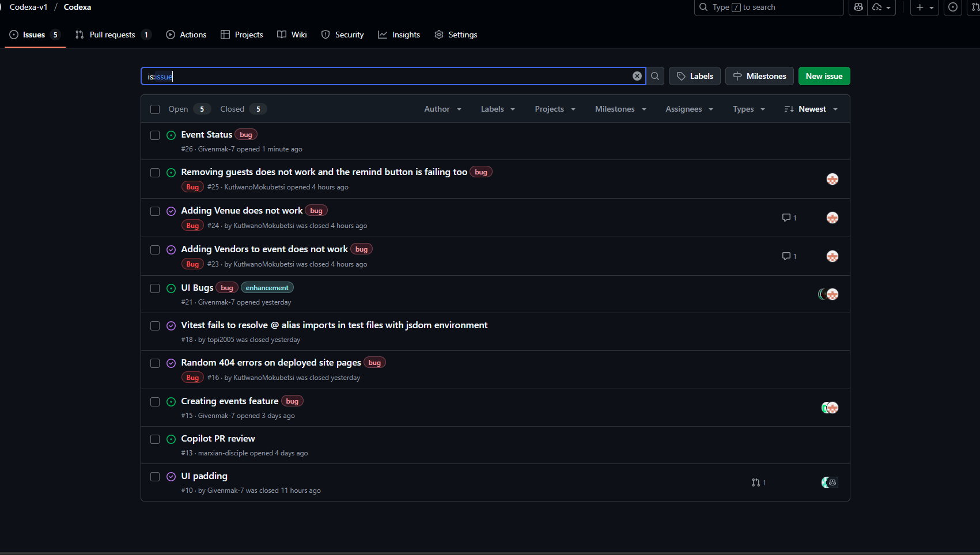Click the is:issue filter input field
The image size is (980, 555).
pyautogui.click(x=393, y=76)
